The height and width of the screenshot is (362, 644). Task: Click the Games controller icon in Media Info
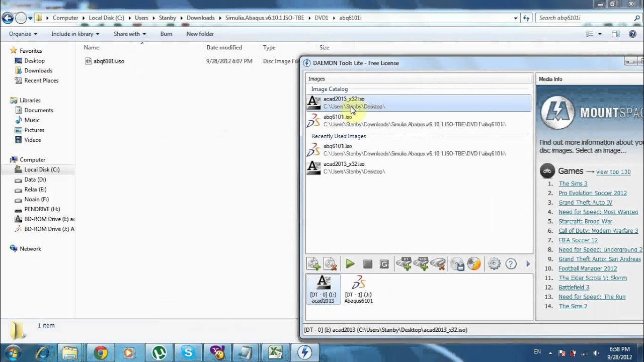coord(547,171)
